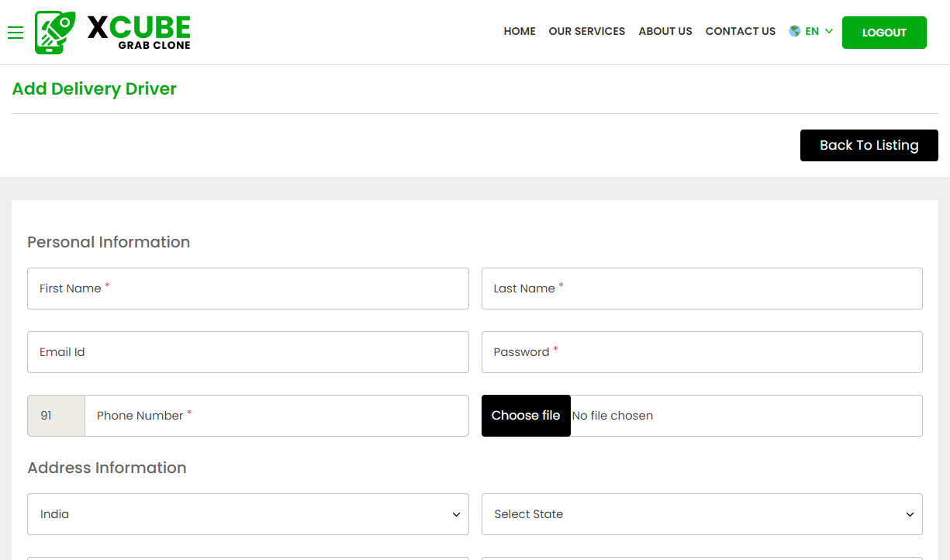Navigate to OUR SERVICES
This screenshot has height=560, width=950.
pos(586,31)
